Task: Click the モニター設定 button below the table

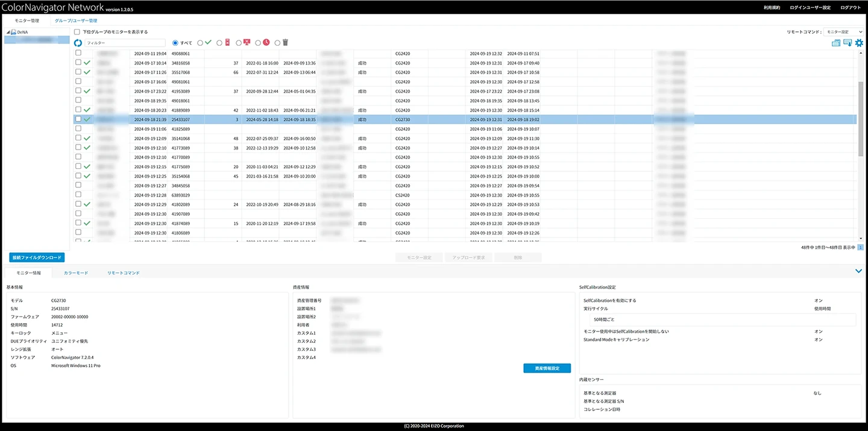Action: 420,257
